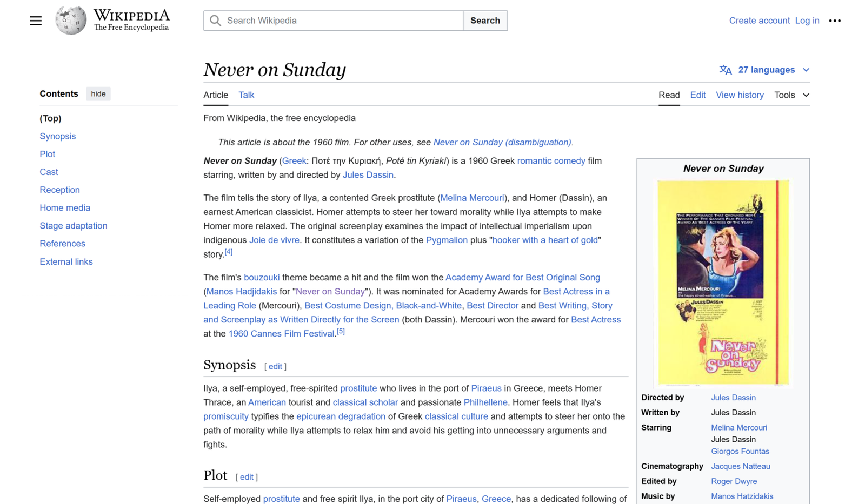Click the magnifying glass search icon

coord(215,21)
